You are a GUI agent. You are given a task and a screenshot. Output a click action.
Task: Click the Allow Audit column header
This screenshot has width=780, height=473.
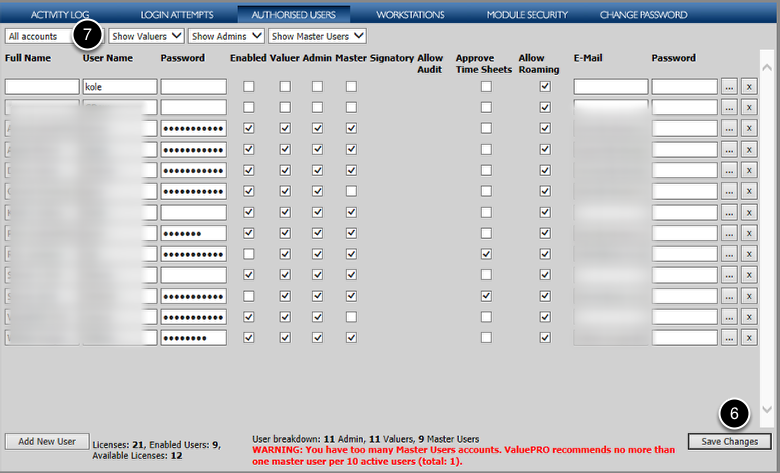coord(430,64)
